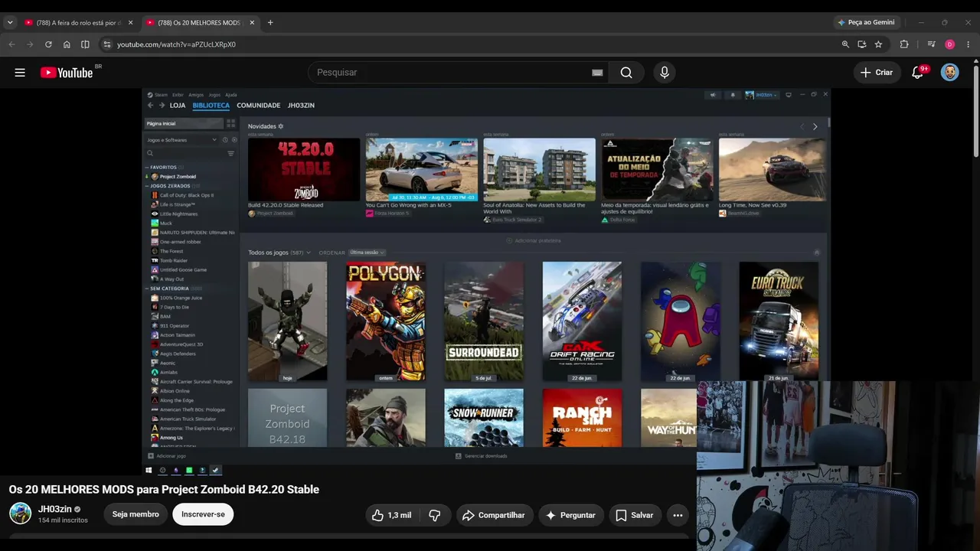Image resolution: width=980 pixels, height=551 pixels.
Task: Open Chrome tab search chevron
Action: pos(10,22)
